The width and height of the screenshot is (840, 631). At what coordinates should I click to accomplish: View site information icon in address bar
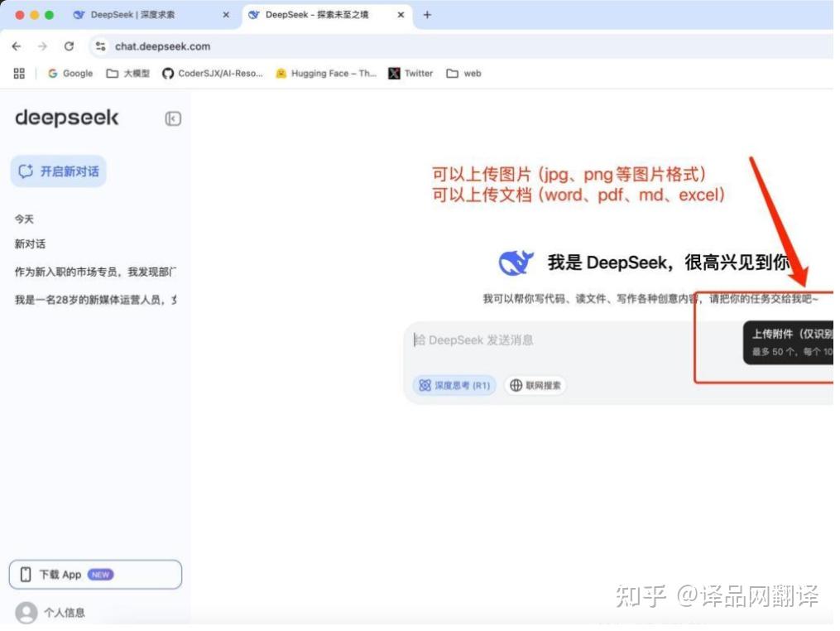pos(100,46)
